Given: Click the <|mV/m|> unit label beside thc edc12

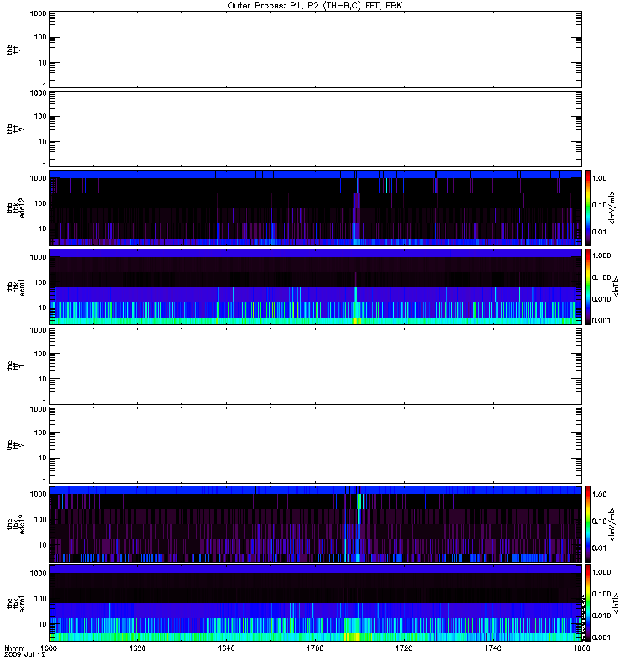Looking at the screenshot, I should tap(612, 524).
